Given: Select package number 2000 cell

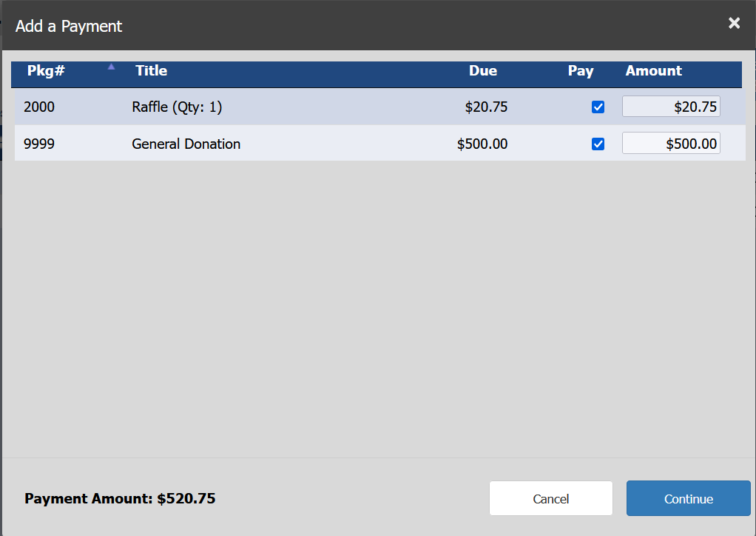Looking at the screenshot, I should (x=39, y=107).
